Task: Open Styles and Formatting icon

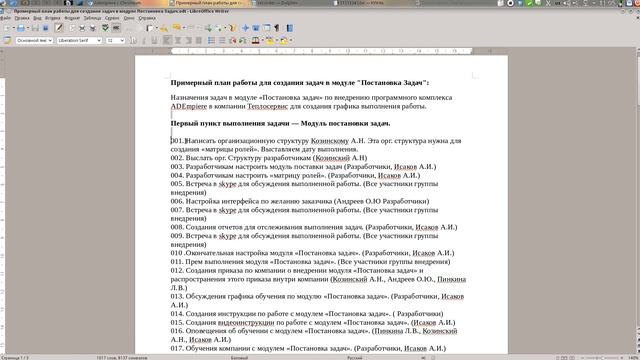Action: coord(7,40)
